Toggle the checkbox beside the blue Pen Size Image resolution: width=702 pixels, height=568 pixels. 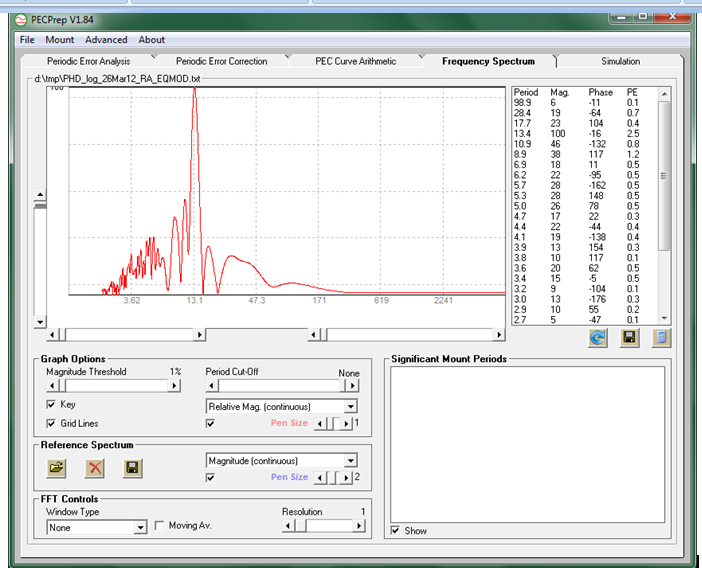tap(210, 478)
